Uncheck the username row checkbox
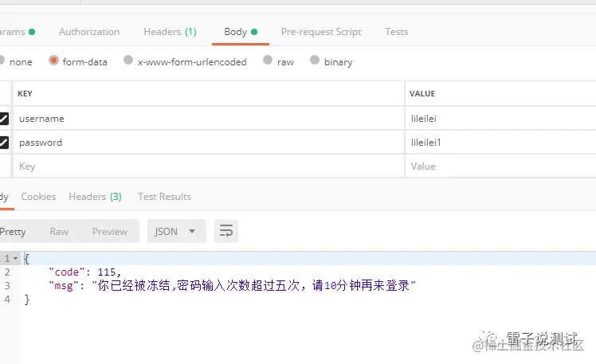Viewport: 596px width, 364px height. point(4,119)
